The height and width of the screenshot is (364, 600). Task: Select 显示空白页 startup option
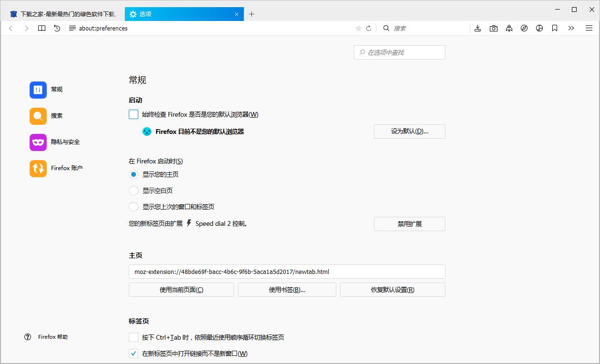(134, 190)
